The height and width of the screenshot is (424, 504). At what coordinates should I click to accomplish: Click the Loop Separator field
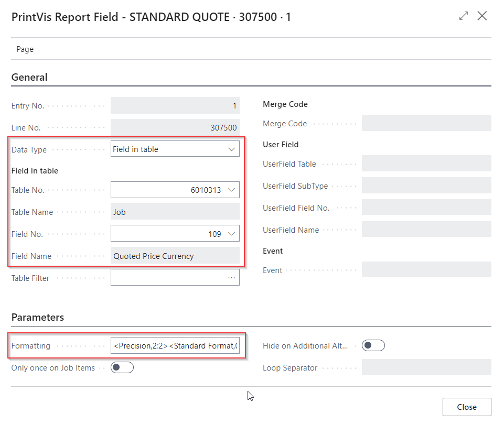point(426,368)
